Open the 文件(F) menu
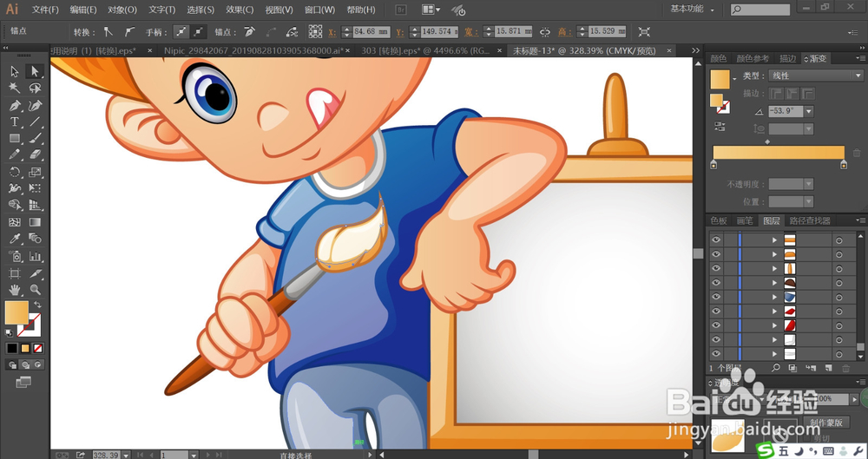The height and width of the screenshot is (459, 868). pyautogui.click(x=45, y=10)
